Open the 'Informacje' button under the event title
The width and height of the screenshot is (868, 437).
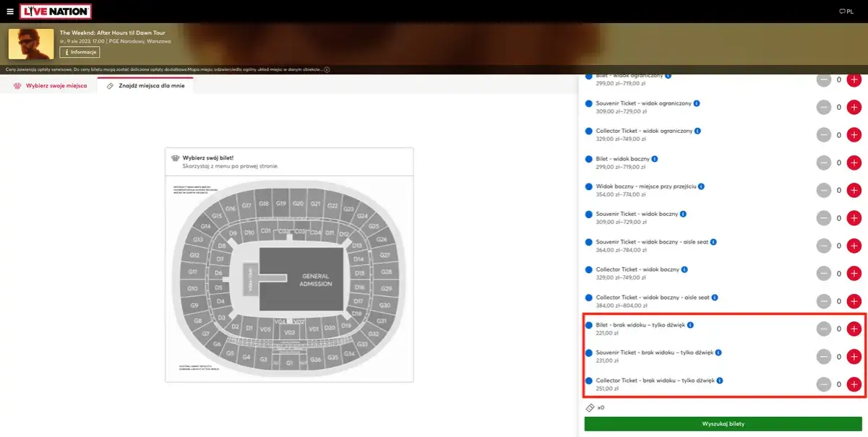(x=80, y=51)
